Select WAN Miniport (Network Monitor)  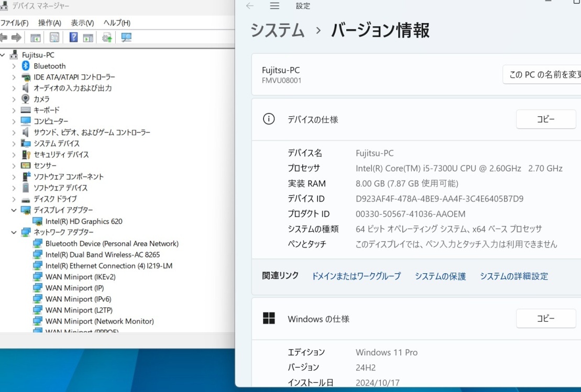pos(100,321)
